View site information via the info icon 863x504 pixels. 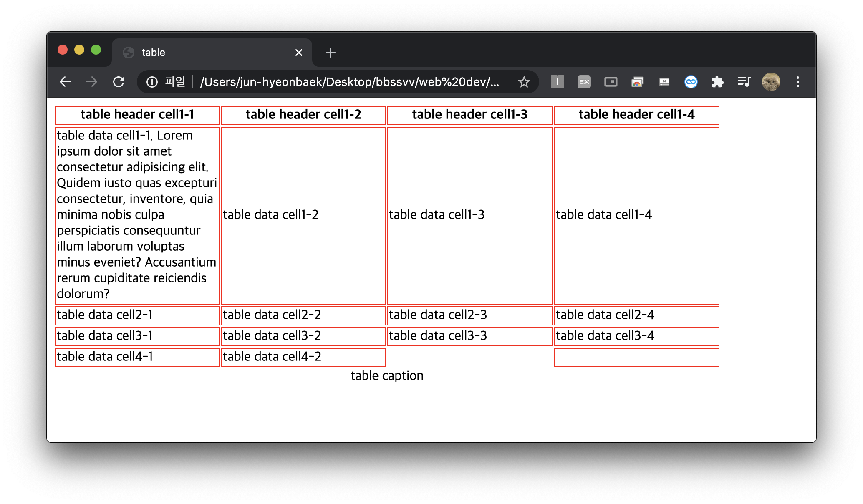tap(152, 82)
